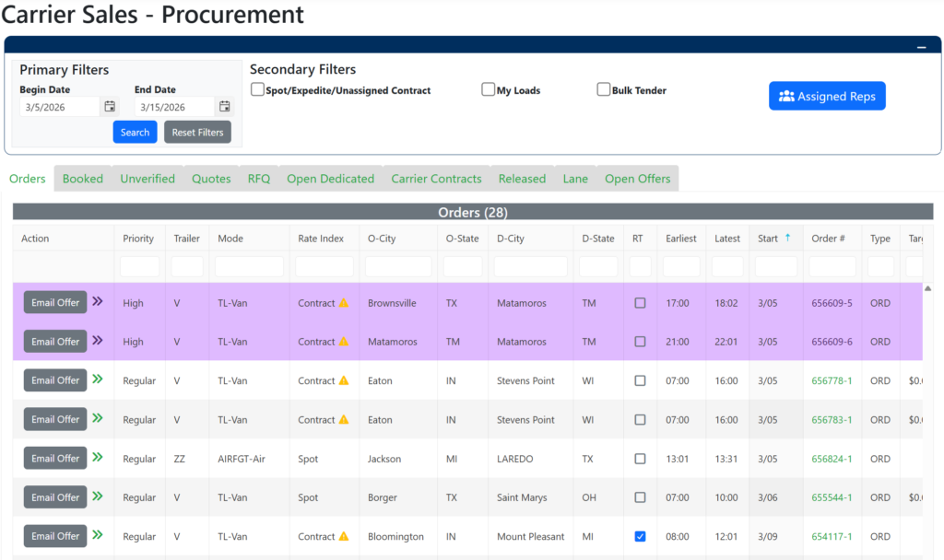Click the Assigned Reps button

827,96
